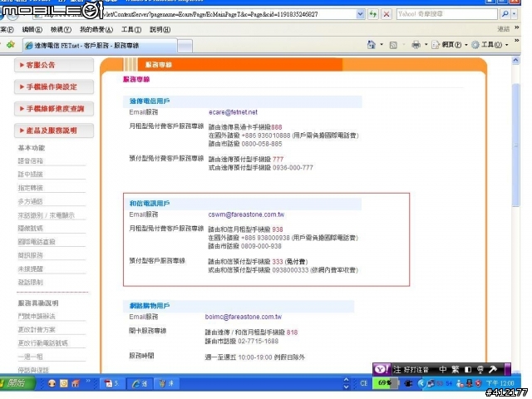Click the Refresh page arrows icon
Viewport: 532px width, 399px height.
tap(373, 14)
